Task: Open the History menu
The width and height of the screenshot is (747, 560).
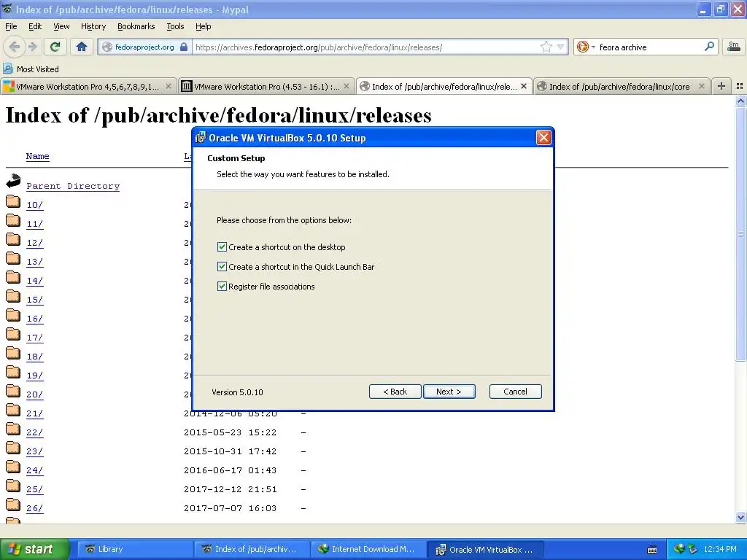Action: point(93,26)
